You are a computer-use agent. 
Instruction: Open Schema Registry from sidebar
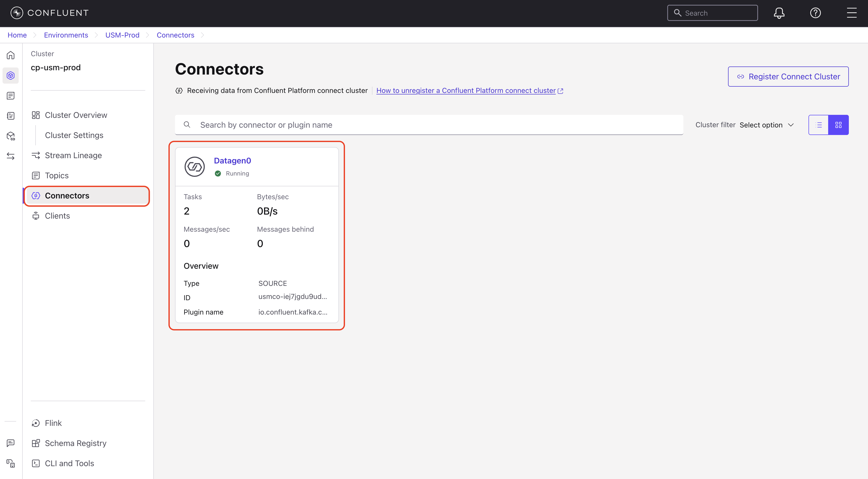(x=75, y=443)
